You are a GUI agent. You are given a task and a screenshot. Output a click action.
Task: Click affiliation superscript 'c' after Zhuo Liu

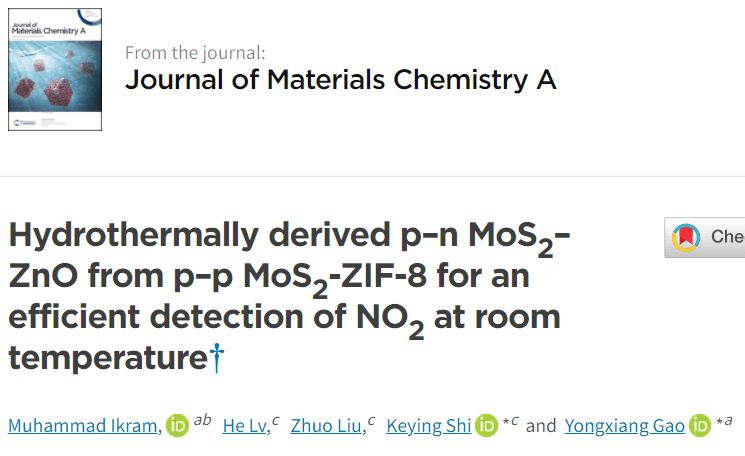[x=371, y=421]
